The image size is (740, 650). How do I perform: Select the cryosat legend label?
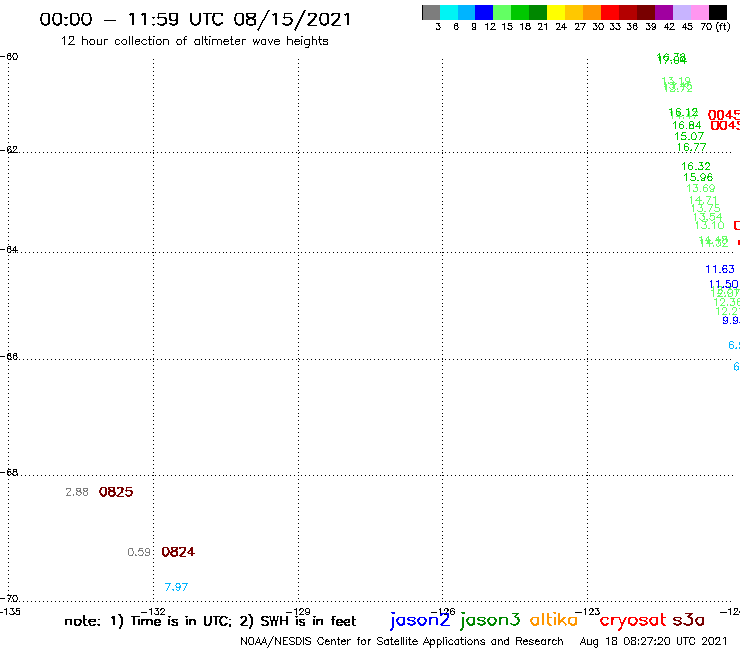click(x=633, y=621)
